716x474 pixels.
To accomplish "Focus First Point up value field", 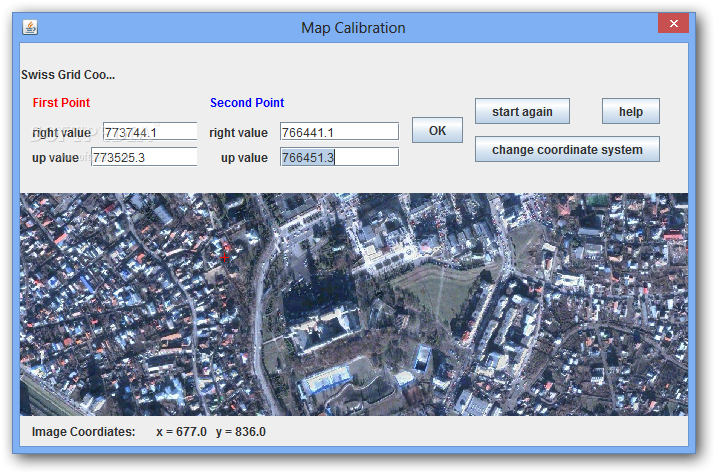I will pos(144,157).
